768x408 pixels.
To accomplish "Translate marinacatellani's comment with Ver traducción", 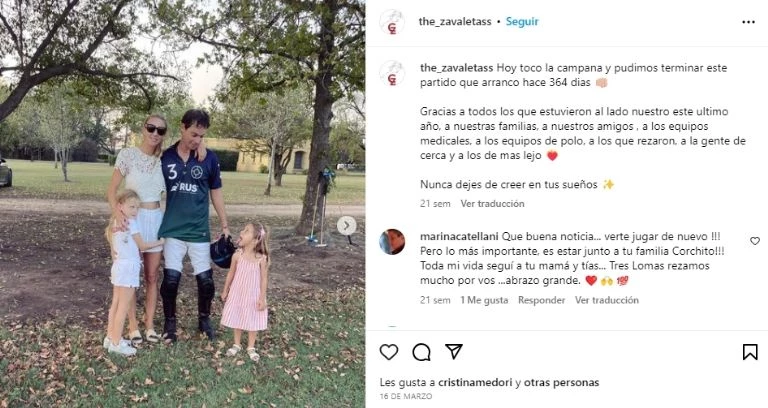I will [607, 300].
